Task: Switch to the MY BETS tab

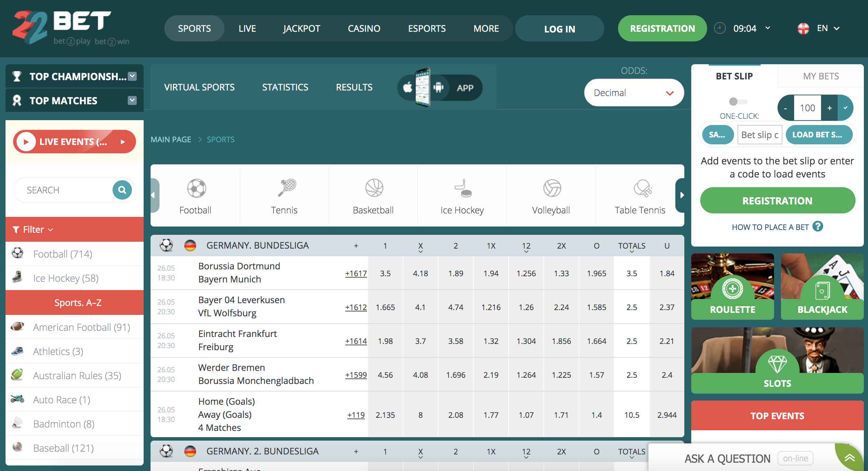Action: point(821,76)
